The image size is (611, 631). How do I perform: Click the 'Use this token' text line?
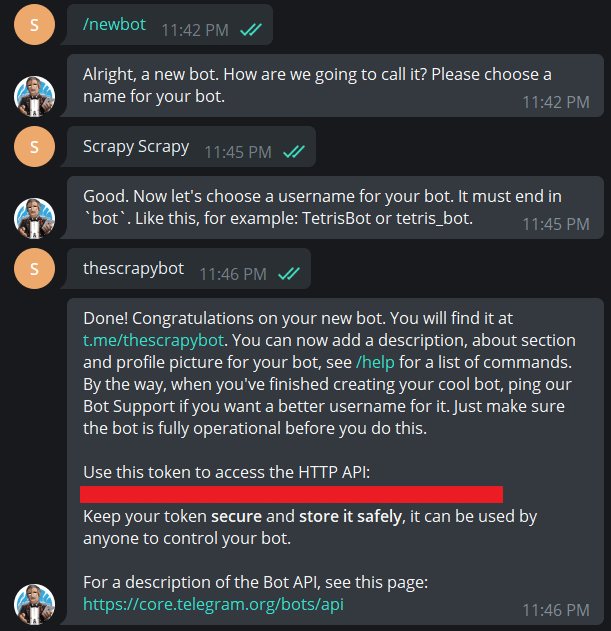(x=227, y=472)
